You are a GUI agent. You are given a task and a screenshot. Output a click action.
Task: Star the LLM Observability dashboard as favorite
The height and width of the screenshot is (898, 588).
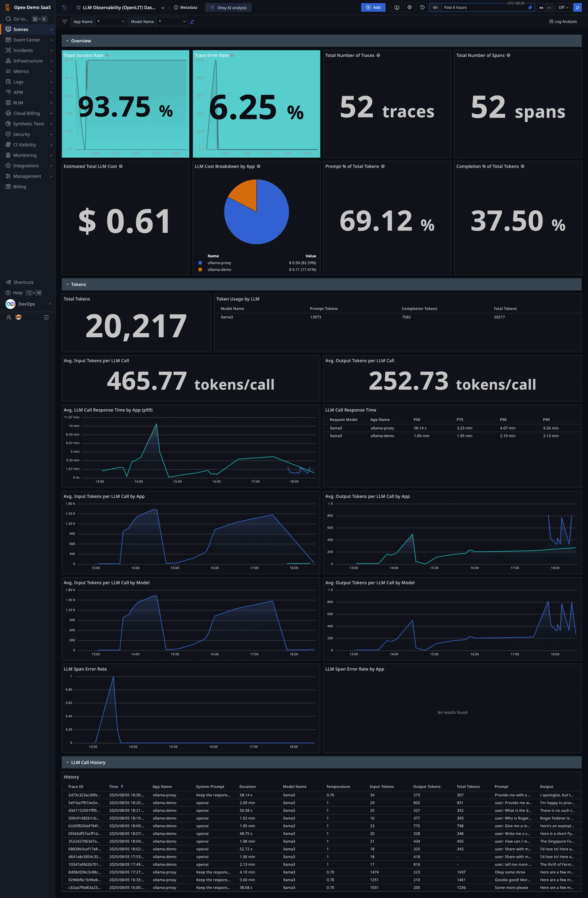point(78,8)
